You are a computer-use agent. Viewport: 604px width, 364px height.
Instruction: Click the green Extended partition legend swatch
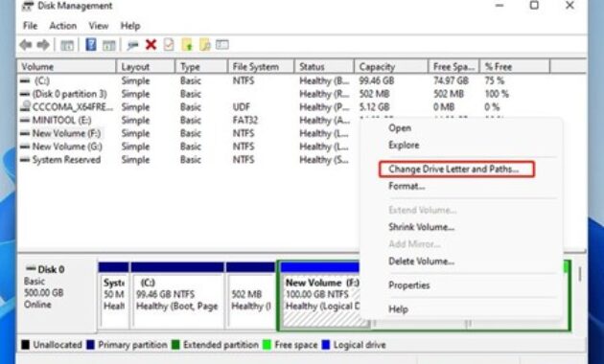coord(175,345)
